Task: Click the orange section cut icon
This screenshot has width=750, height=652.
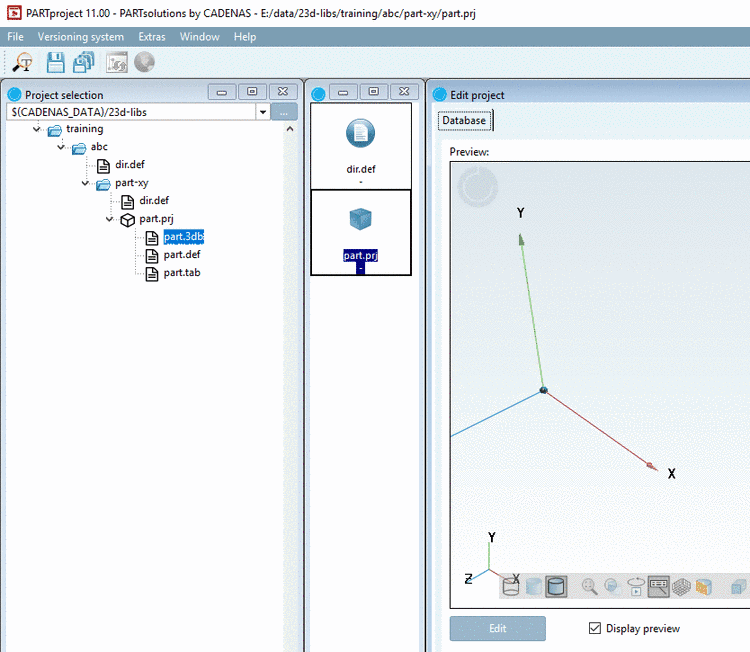Action: (704, 586)
